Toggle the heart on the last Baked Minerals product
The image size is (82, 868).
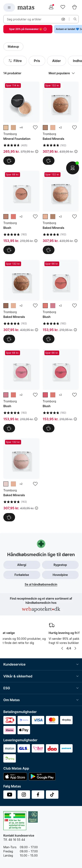pos(35,484)
